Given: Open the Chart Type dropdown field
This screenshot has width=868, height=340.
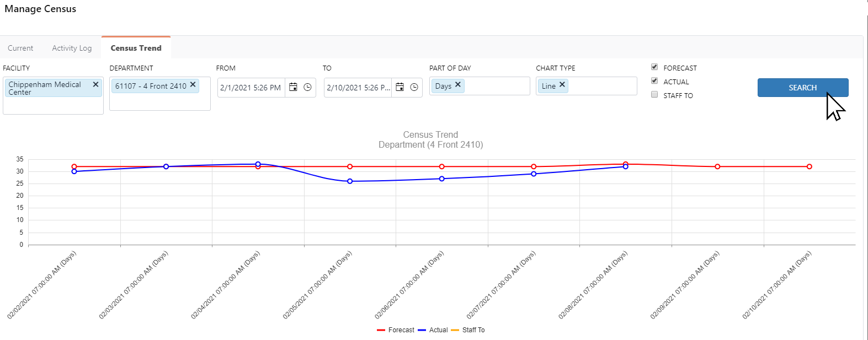Looking at the screenshot, I should [x=601, y=86].
